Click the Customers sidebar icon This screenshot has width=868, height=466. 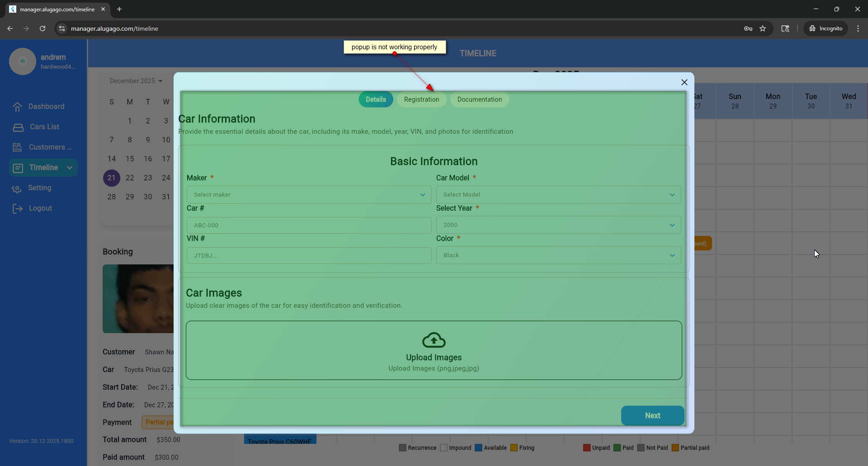(x=17, y=147)
